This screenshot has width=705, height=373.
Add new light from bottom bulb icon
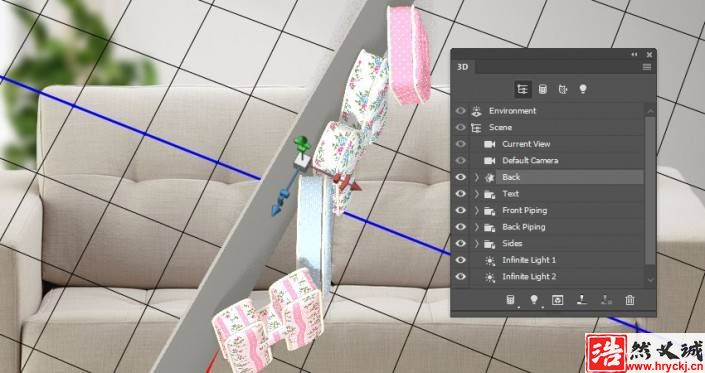click(x=534, y=300)
